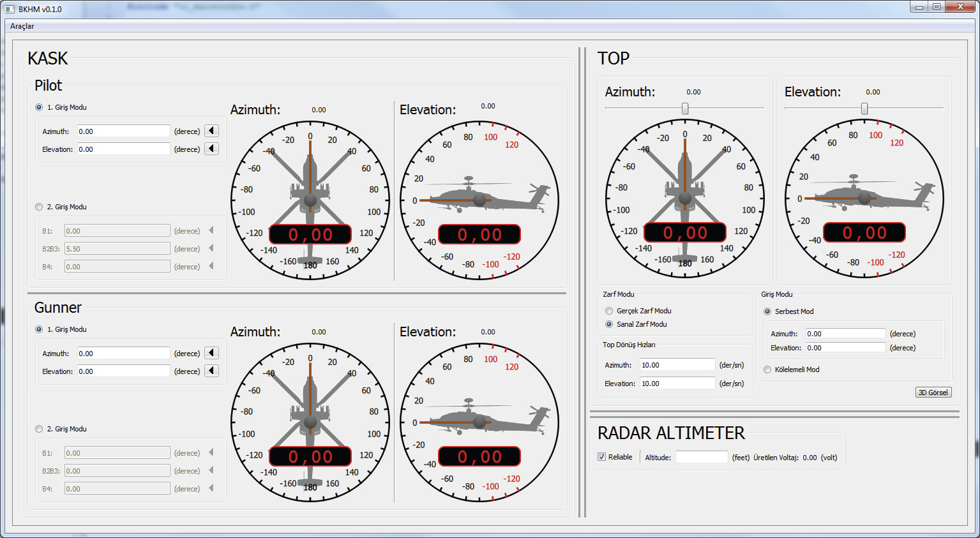The width and height of the screenshot is (980, 538).
Task: Click Pilot B4 input field
Action: (117, 266)
